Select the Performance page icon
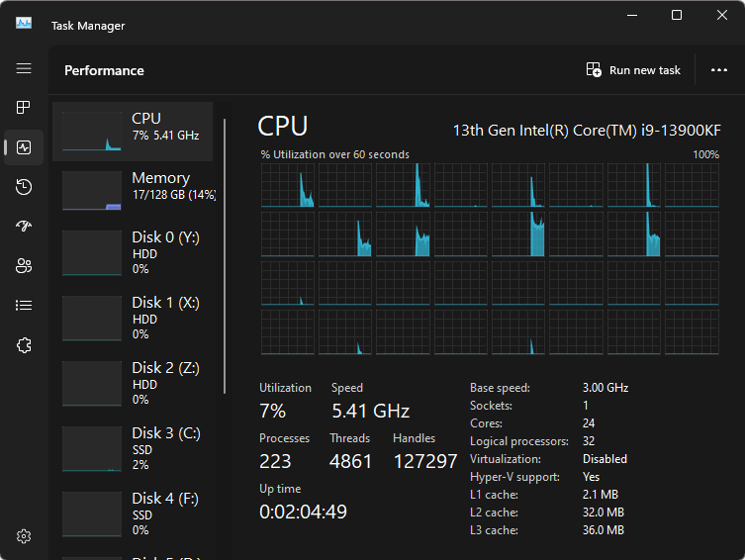745x560 pixels. (24, 147)
